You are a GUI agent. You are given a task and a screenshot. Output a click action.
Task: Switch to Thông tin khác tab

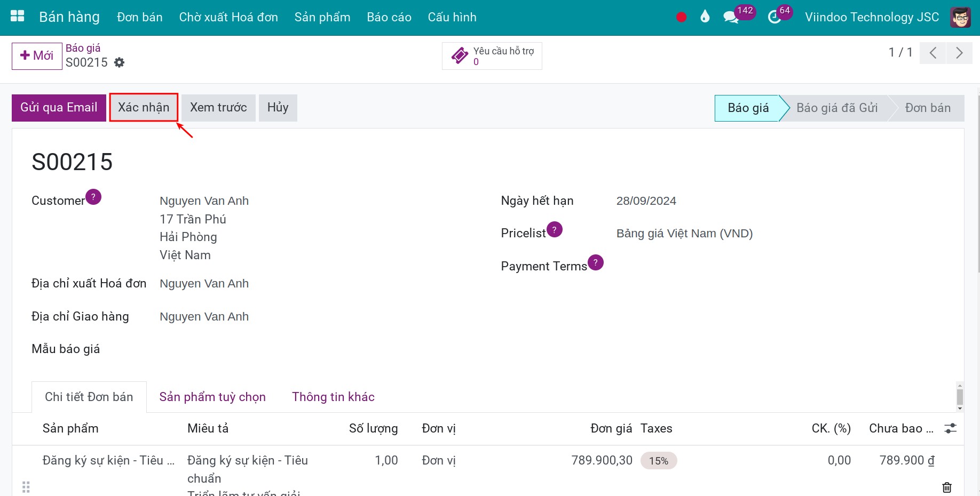click(333, 397)
